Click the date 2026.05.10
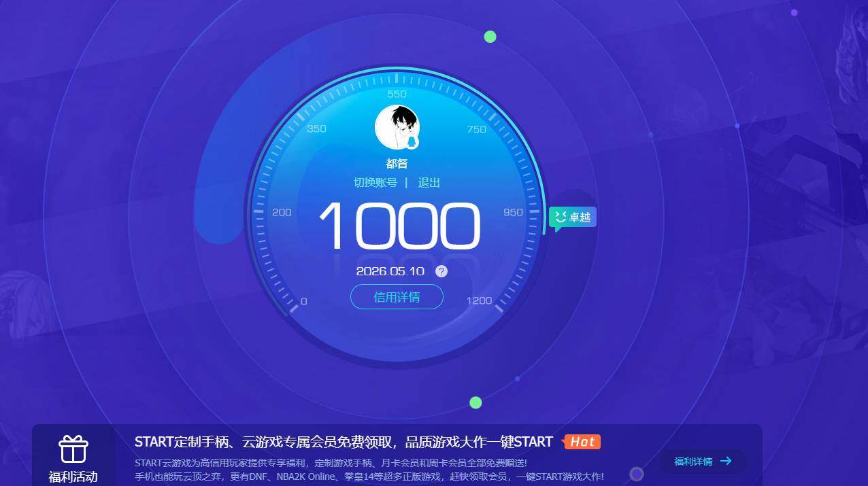 pos(390,271)
